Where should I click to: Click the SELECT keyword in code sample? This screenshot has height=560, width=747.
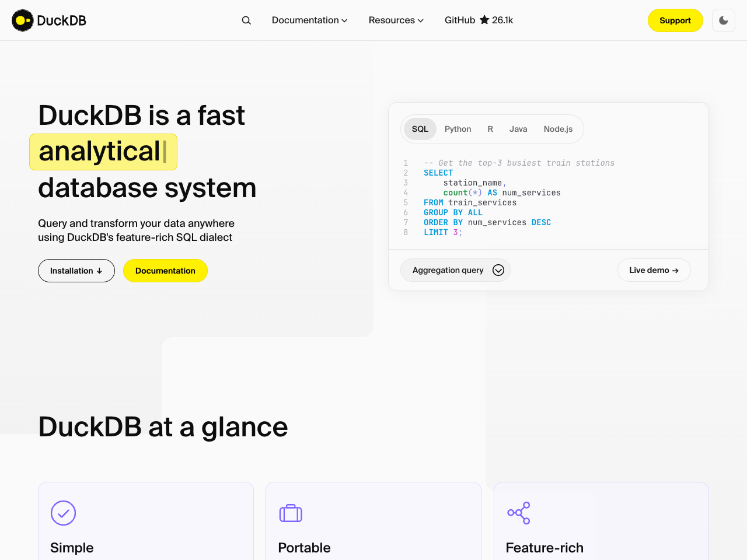pos(438,173)
